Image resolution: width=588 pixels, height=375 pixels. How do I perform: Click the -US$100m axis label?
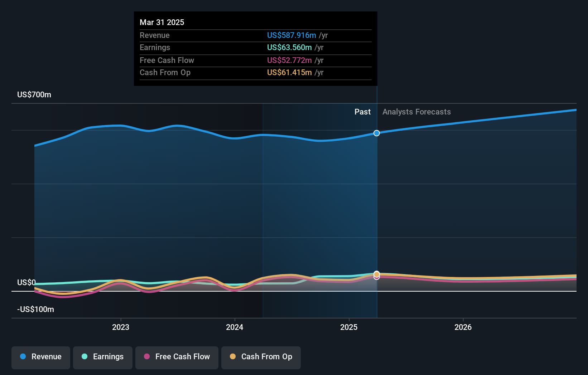coord(35,309)
